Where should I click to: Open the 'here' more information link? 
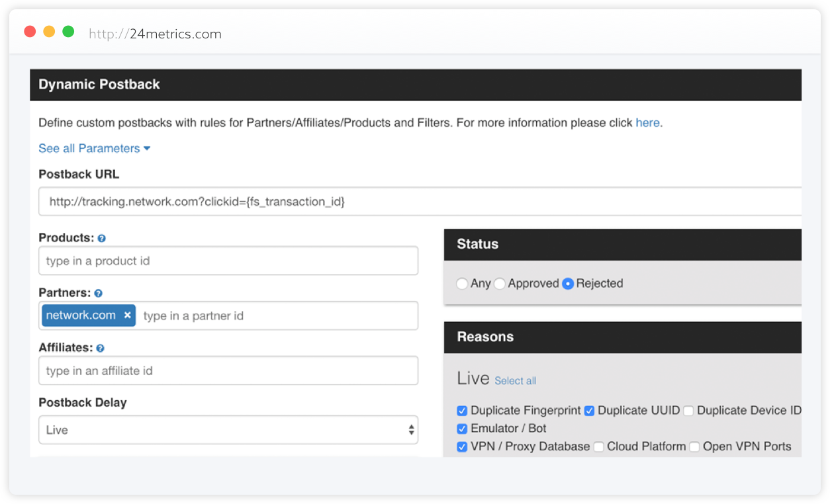coord(647,122)
